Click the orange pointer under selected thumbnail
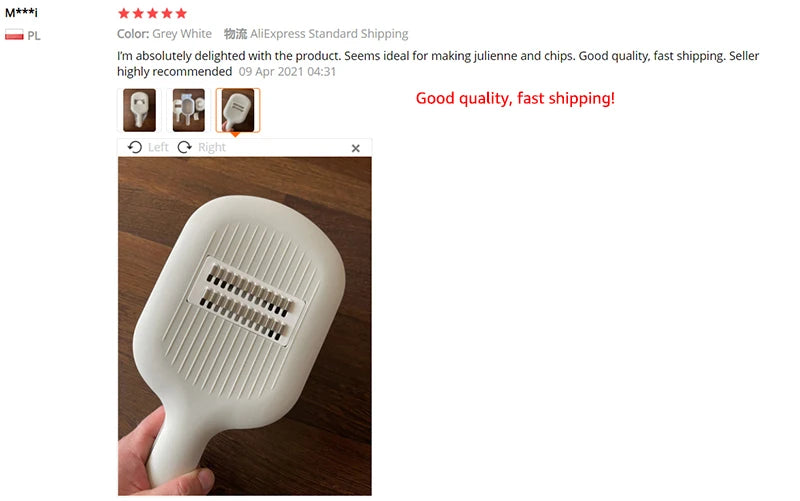The image size is (800, 501). tap(235, 135)
